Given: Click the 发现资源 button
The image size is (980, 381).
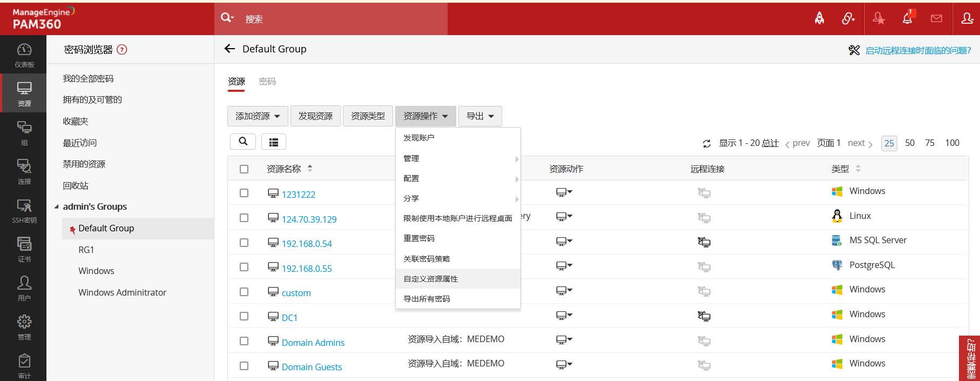Looking at the screenshot, I should [315, 116].
